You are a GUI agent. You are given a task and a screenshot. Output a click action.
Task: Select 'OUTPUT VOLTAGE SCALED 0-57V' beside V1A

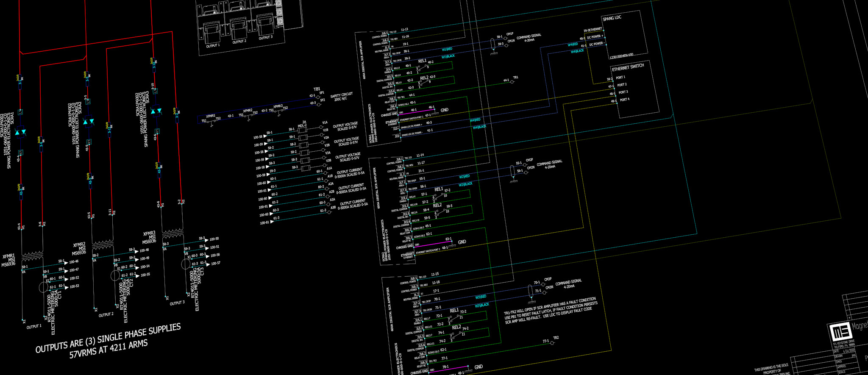(345, 126)
